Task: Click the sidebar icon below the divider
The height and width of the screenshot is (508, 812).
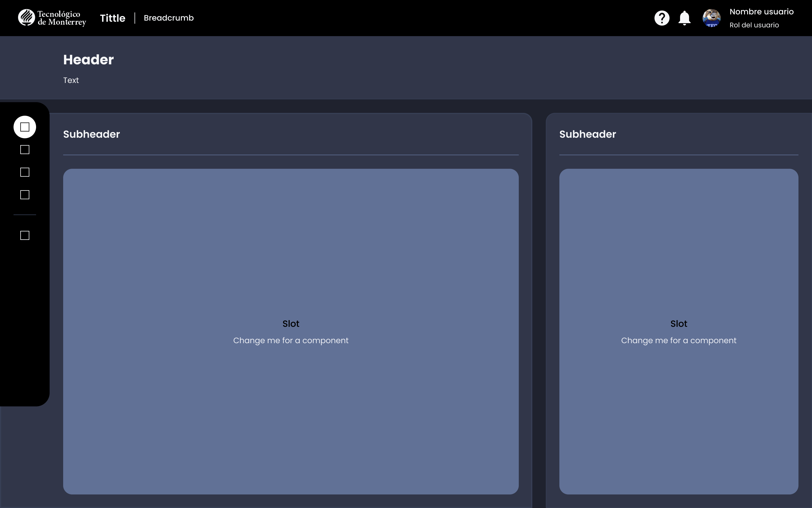Action: pyautogui.click(x=25, y=235)
